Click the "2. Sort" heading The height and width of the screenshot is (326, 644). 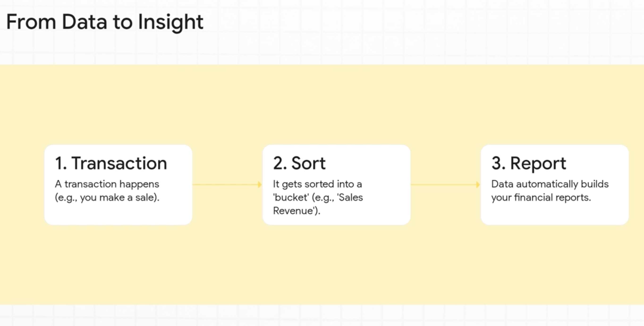(299, 163)
